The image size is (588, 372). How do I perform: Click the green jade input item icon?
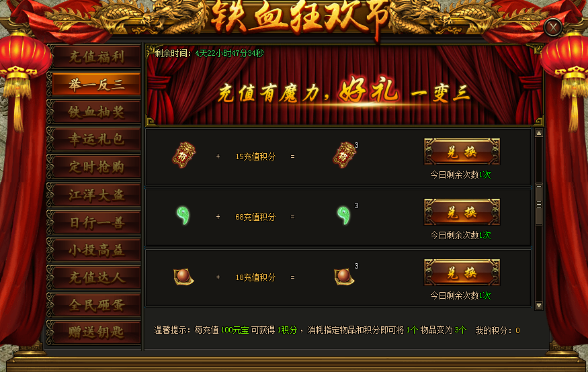(x=183, y=216)
